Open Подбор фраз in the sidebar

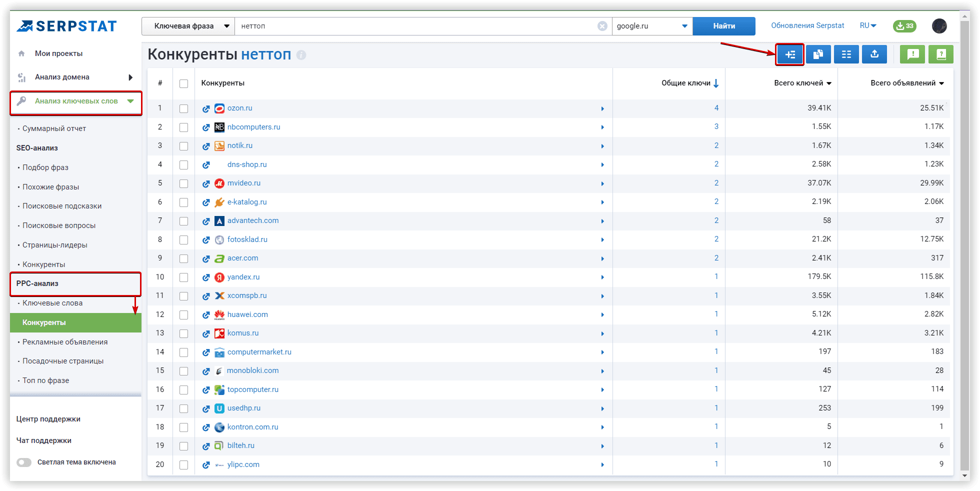(45, 167)
